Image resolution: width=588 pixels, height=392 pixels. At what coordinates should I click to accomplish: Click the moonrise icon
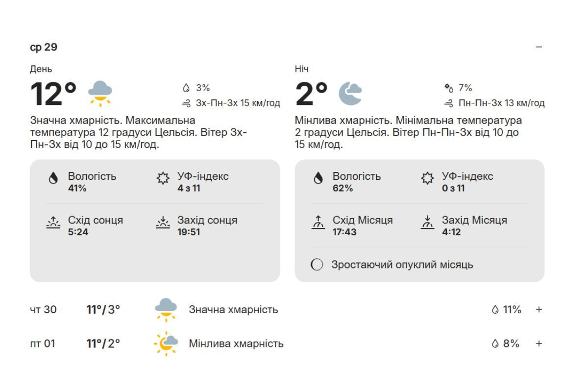318,222
